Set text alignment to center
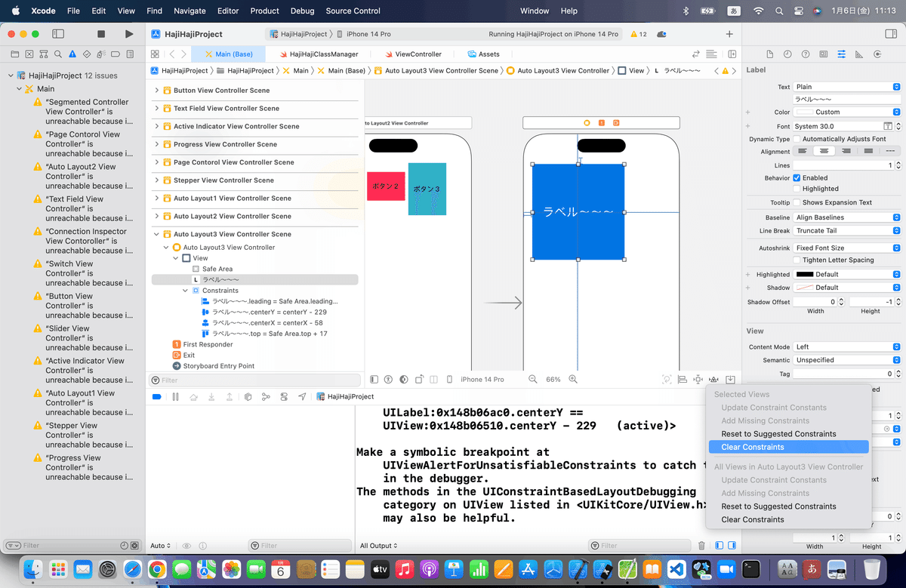Image resolution: width=906 pixels, height=588 pixels. click(824, 151)
